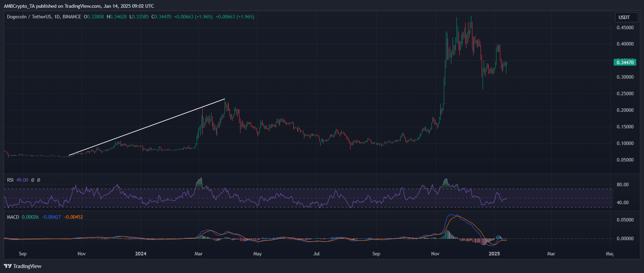
Task: Click the TradingView logo icon
Action: (x=7, y=266)
